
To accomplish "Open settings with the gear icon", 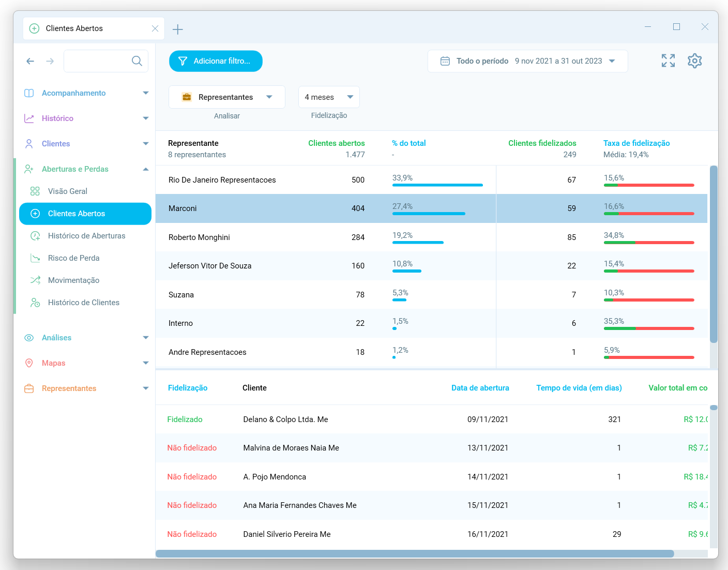I will pyautogui.click(x=695, y=61).
